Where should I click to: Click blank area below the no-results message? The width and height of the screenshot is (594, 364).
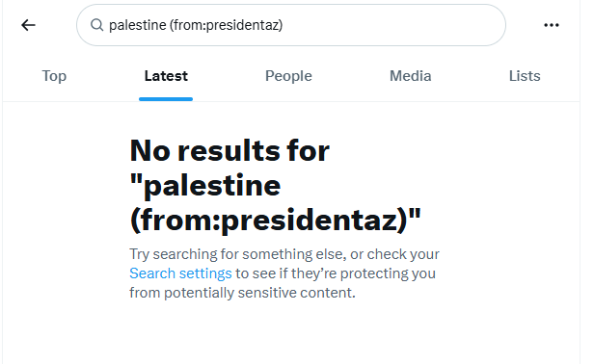(291, 335)
